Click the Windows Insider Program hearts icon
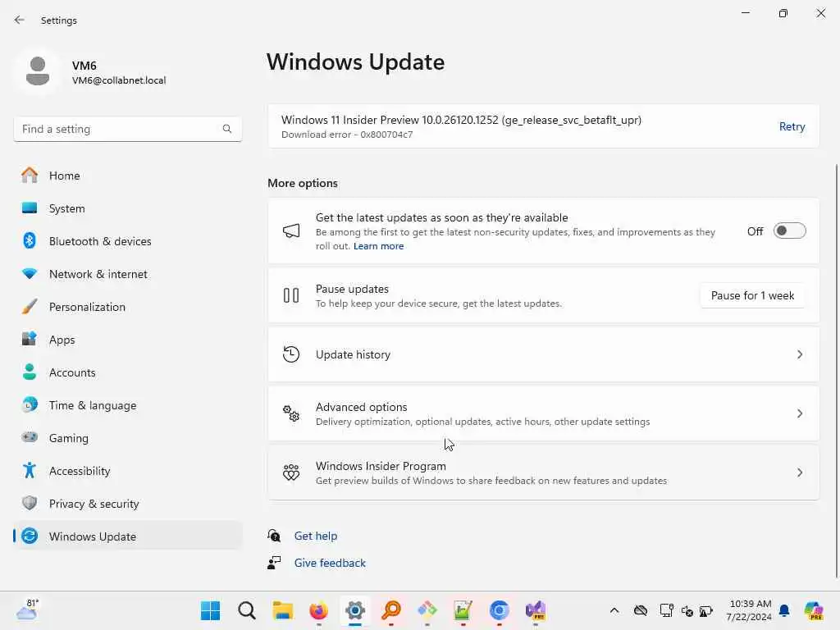840x630 pixels. pos(291,472)
